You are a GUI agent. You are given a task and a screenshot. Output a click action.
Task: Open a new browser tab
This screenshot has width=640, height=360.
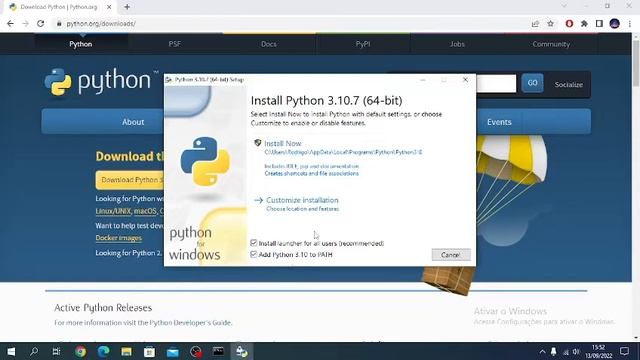point(127,7)
